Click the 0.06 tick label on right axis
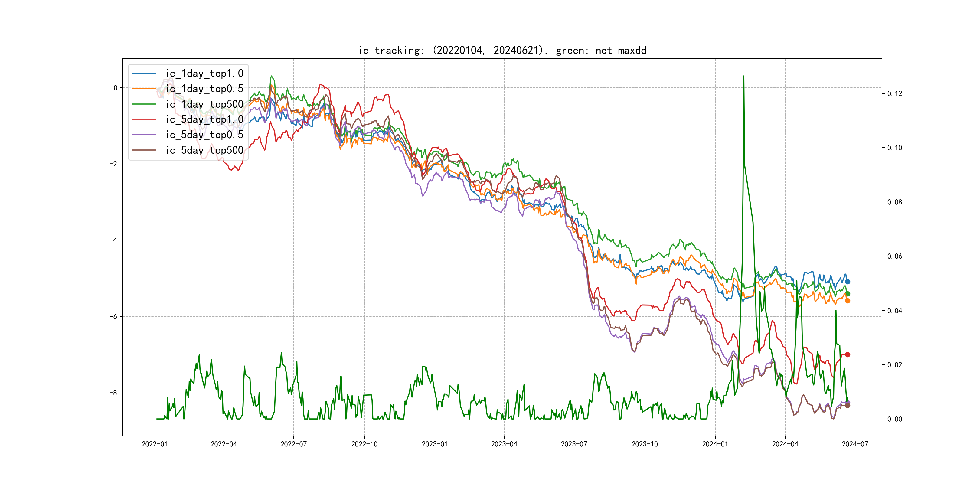 point(894,256)
